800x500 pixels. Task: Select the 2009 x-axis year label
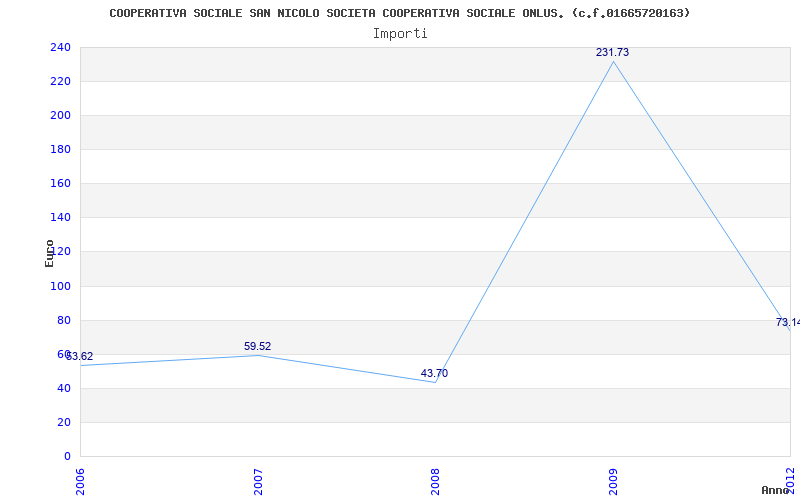[x=613, y=481]
